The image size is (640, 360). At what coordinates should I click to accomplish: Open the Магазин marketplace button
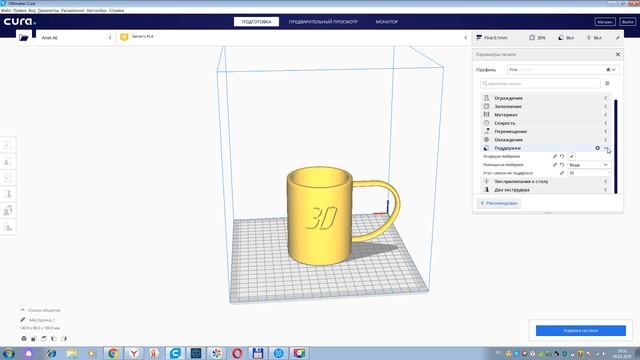[605, 22]
